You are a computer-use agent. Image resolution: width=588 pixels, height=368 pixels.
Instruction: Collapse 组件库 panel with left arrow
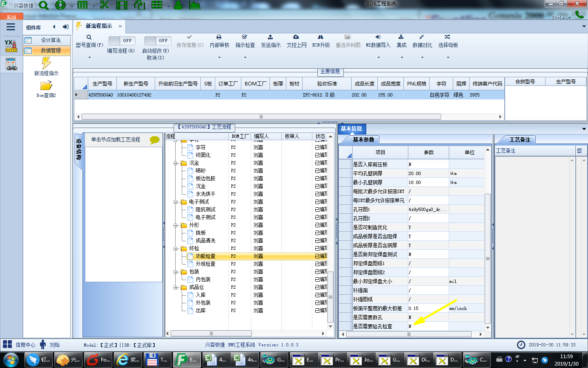click(x=54, y=27)
